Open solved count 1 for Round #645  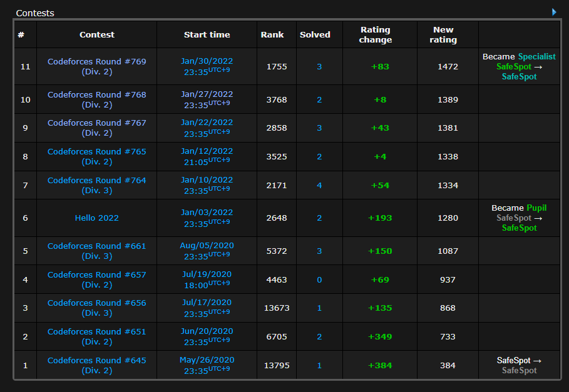tap(319, 365)
